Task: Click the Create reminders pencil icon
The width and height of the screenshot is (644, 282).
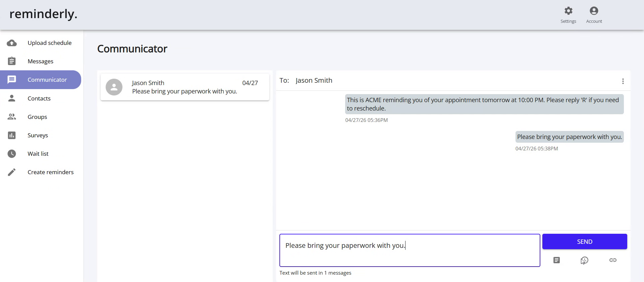Action: click(12, 172)
